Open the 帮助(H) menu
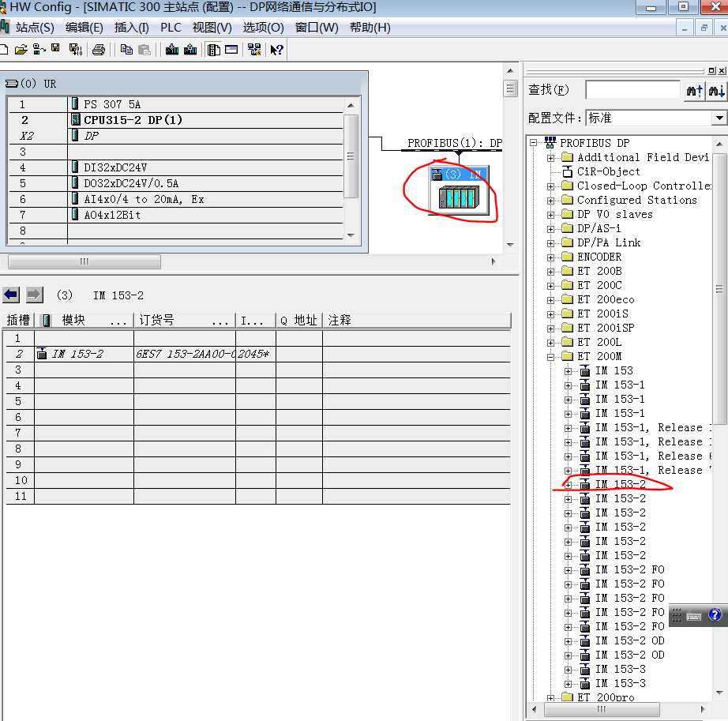The width and height of the screenshot is (728, 721). click(x=370, y=28)
